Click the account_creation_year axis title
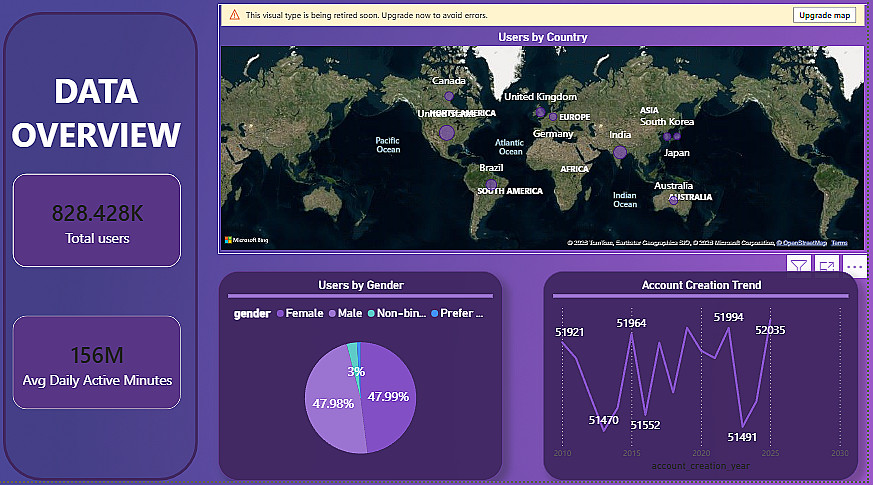Screen dimensions: 873x485 (x=700, y=466)
